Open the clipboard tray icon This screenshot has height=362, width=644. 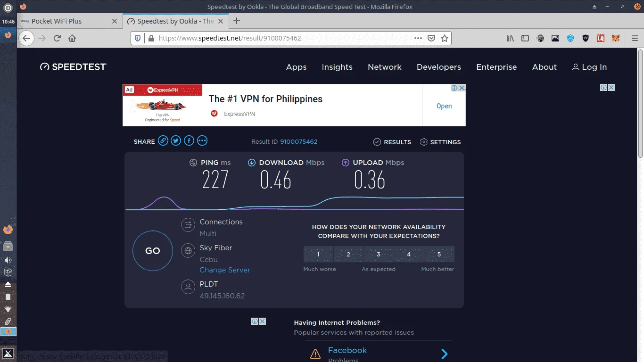8,297
